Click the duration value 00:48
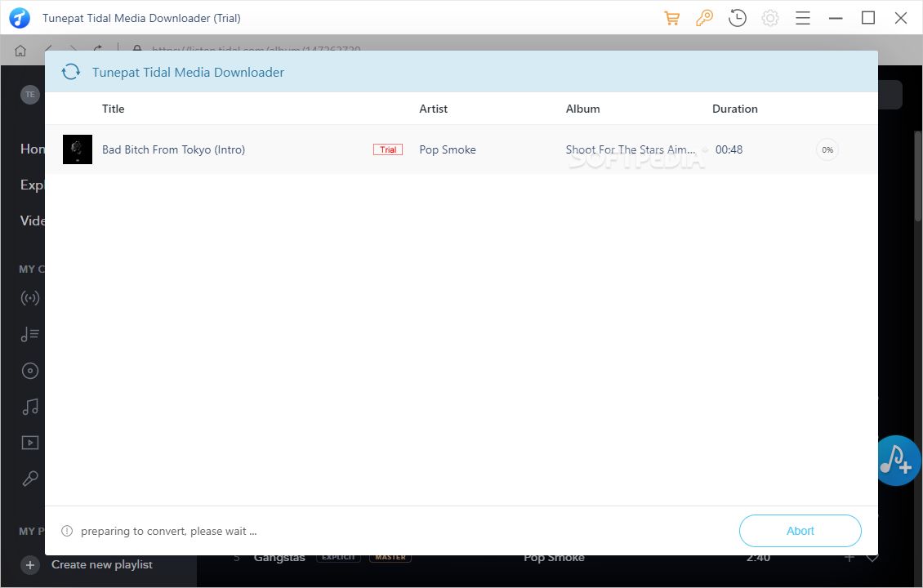The height and width of the screenshot is (588, 923). [729, 149]
